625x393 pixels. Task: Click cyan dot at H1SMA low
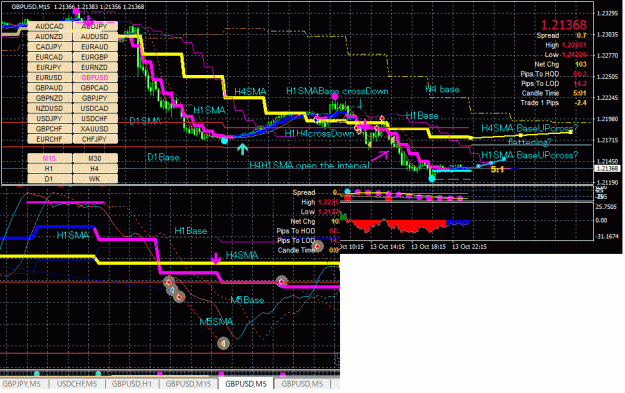(224, 141)
